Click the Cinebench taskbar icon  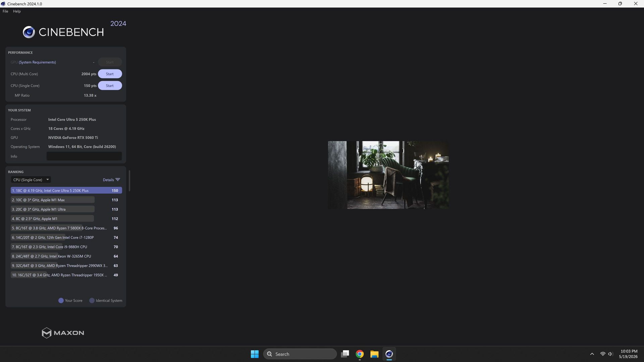pyautogui.click(x=389, y=354)
